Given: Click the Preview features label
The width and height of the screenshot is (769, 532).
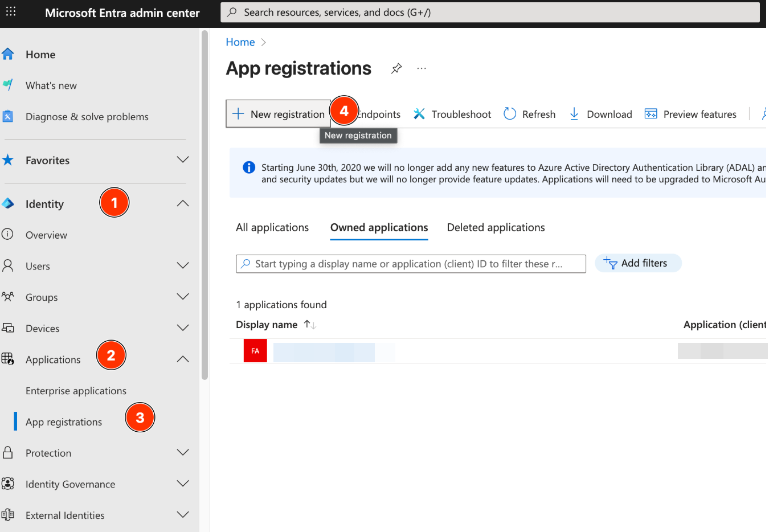Looking at the screenshot, I should pos(700,114).
